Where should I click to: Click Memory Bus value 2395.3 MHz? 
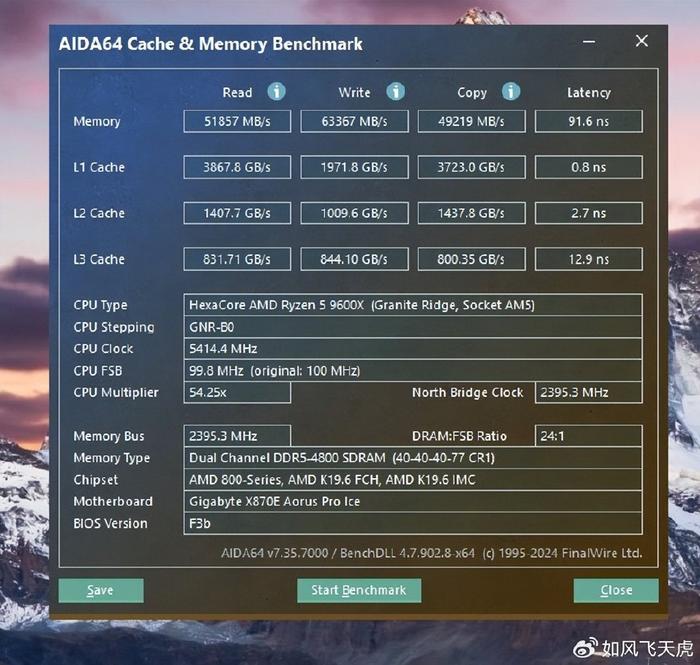(x=237, y=436)
